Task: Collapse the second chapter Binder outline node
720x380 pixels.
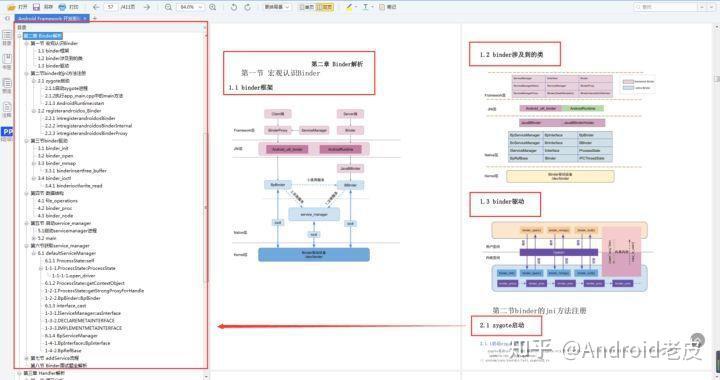Action: (x=19, y=36)
